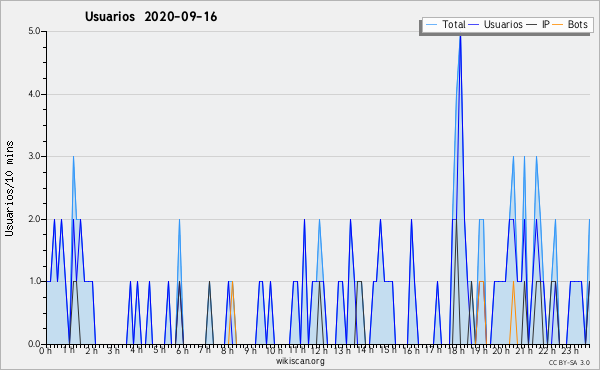The image size is (600, 370).
Task: Click the '20 h' x-axis label
Action: (x=501, y=351)
